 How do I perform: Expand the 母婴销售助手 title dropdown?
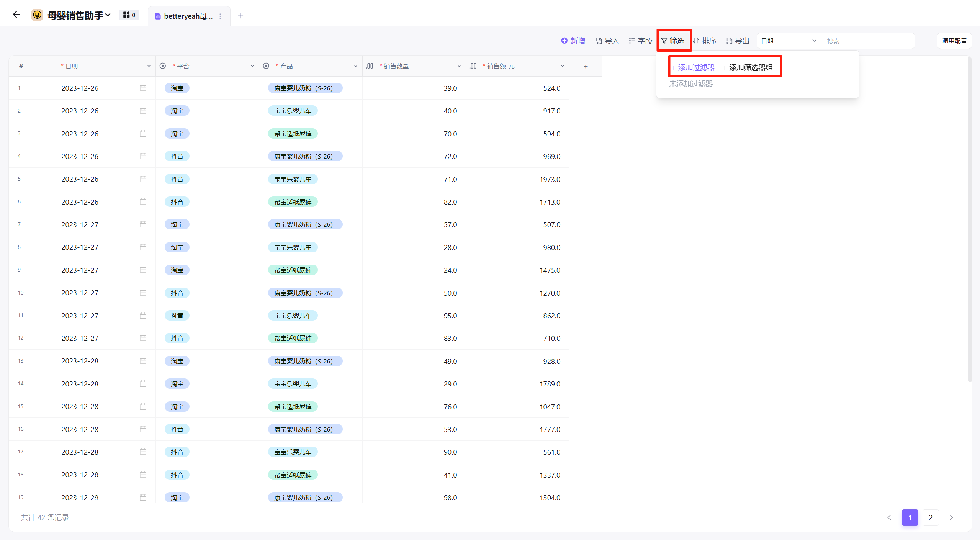coord(108,15)
